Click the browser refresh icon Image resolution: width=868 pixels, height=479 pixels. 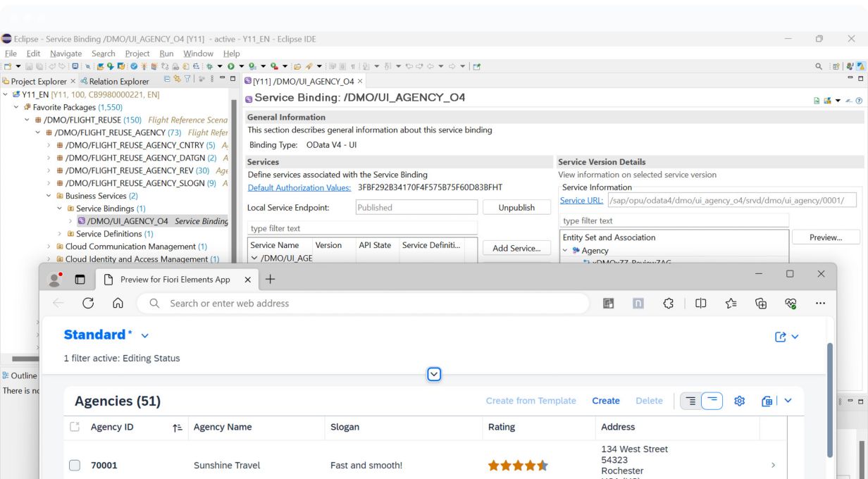coord(89,303)
